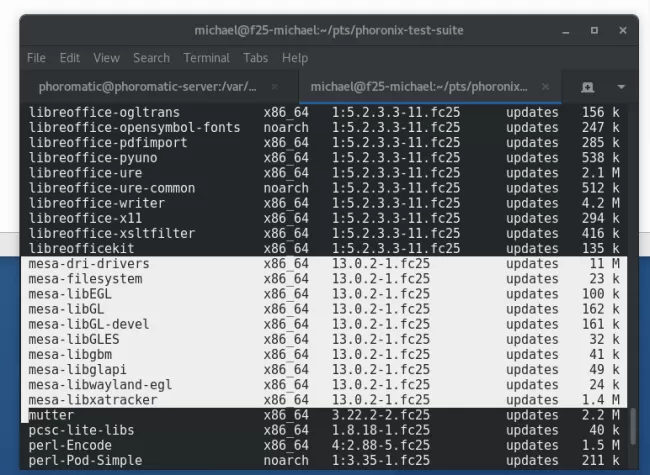Click the mesa-libglapi package name
Screen dimensions: 650x475
[x=78, y=370]
